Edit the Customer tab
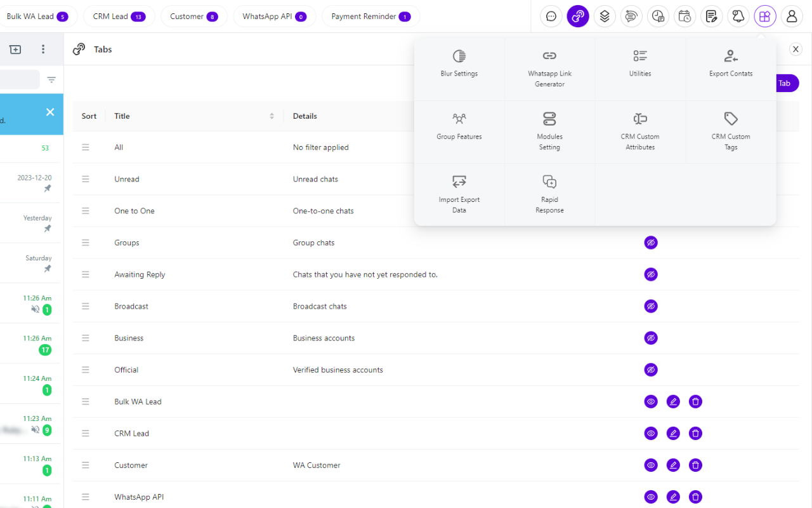This screenshot has width=812, height=508. [x=674, y=465]
